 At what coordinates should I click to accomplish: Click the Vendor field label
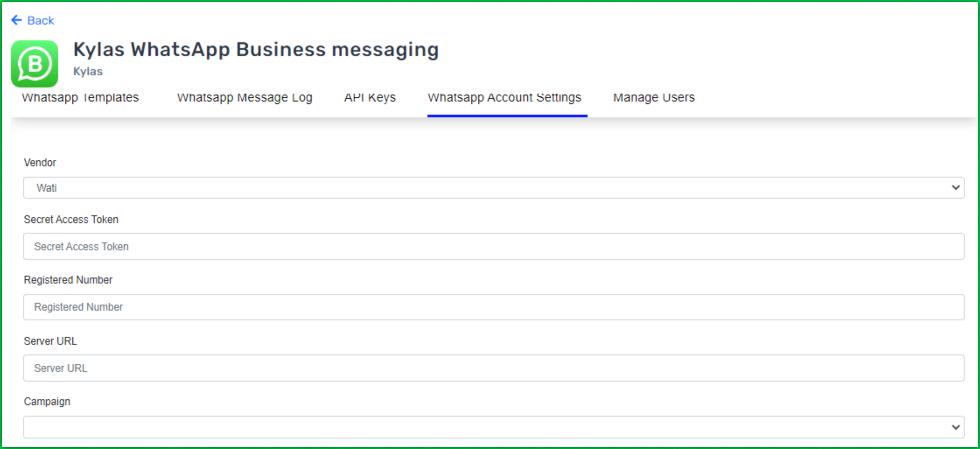40,163
